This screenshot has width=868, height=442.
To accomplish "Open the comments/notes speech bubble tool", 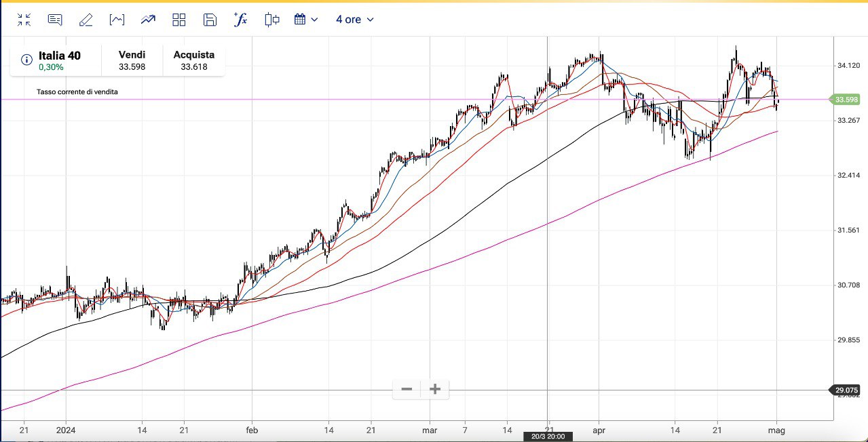I will point(55,20).
